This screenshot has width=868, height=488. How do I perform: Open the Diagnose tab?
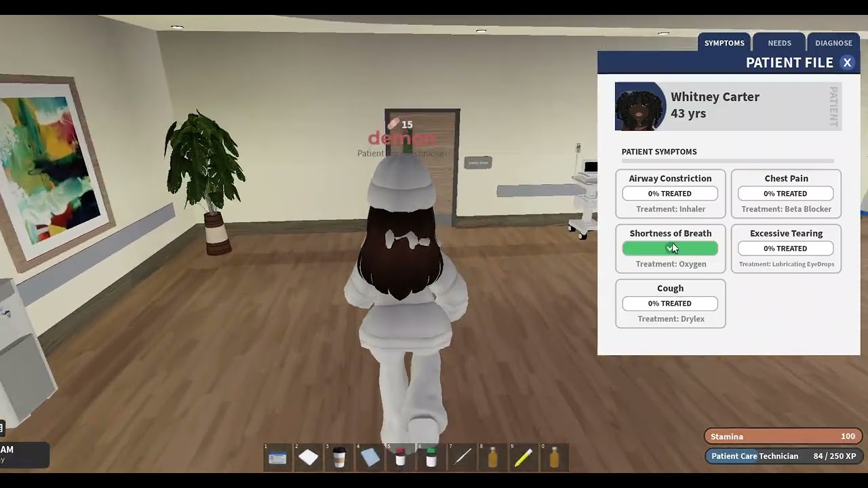tap(833, 43)
